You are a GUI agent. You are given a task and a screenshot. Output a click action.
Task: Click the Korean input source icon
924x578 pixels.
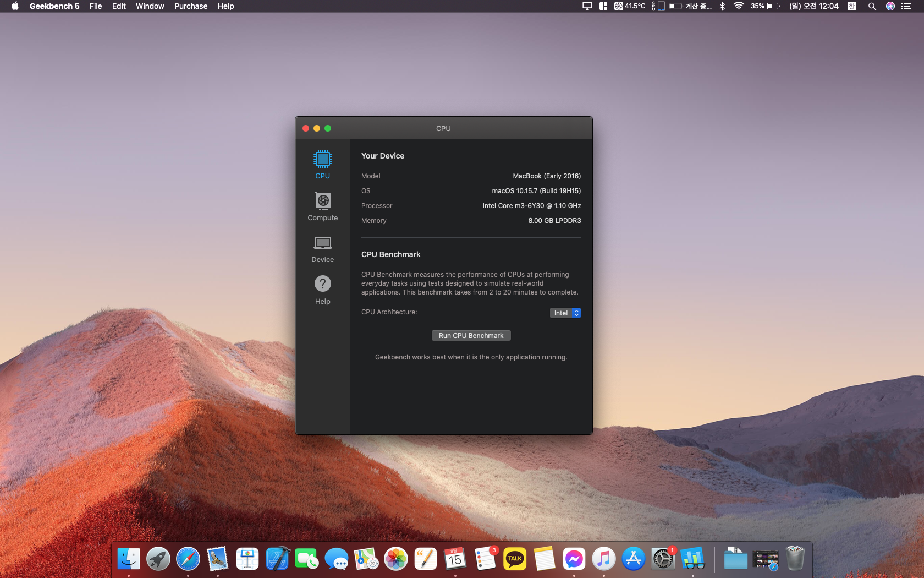click(x=852, y=6)
